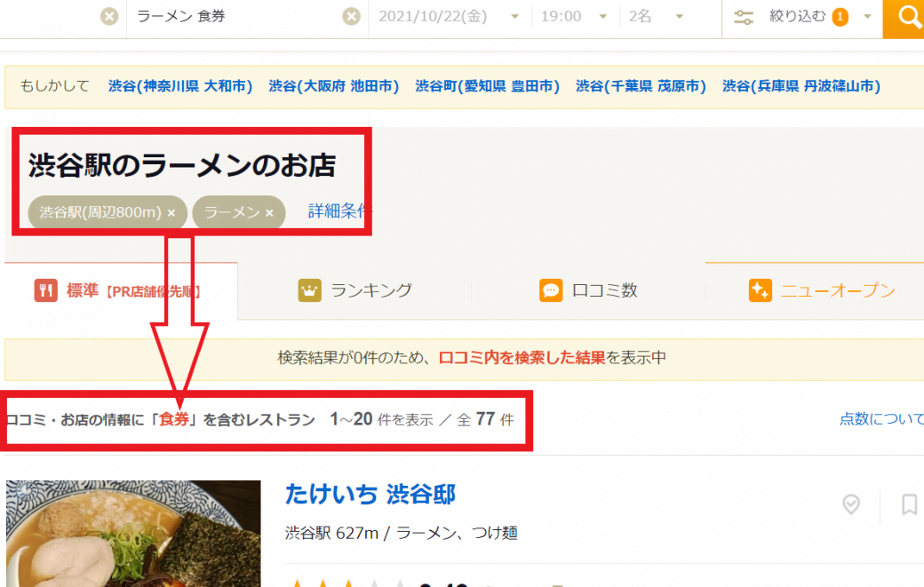Click the heart pin icon for たけいち 渋谷邸
Screen dimensions: 924x587
click(x=851, y=504)
